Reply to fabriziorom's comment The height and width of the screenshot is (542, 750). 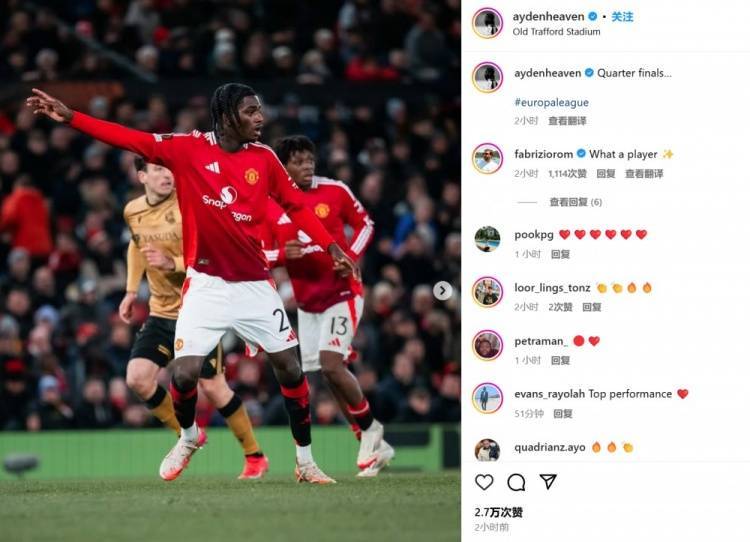pos(606,174)
